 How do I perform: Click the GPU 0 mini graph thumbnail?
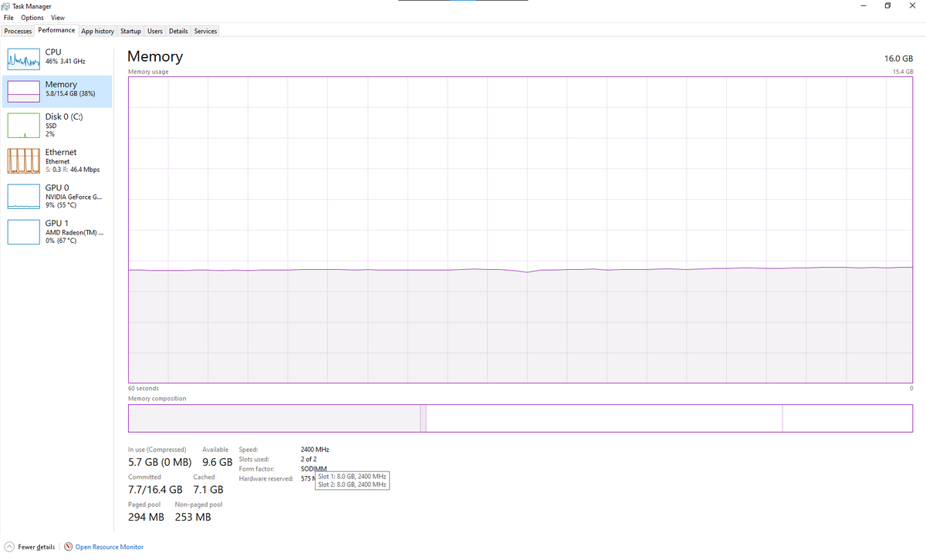(23, 197)
